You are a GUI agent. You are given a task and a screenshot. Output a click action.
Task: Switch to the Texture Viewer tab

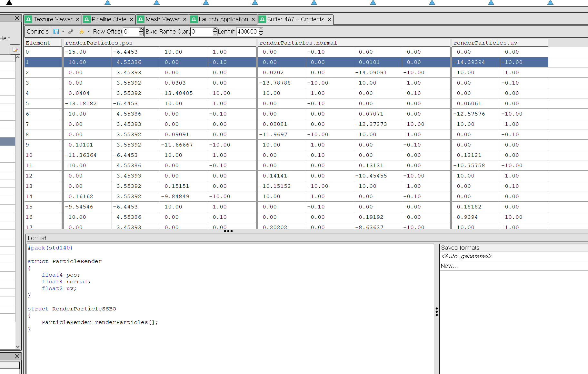point(53,19)
